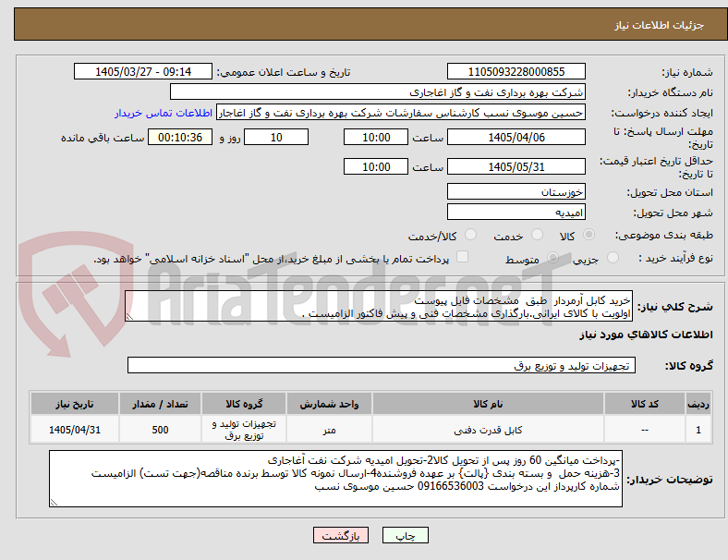Click the resize handle of description text area

[x=129, y=317]
